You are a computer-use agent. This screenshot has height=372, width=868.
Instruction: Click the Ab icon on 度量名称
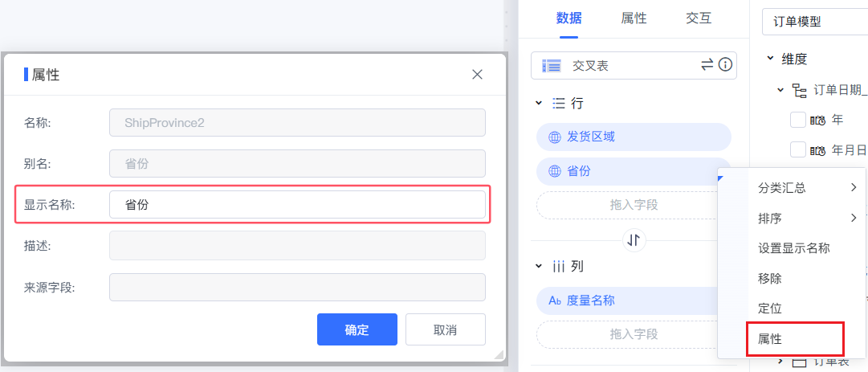(x=554, y=301)
